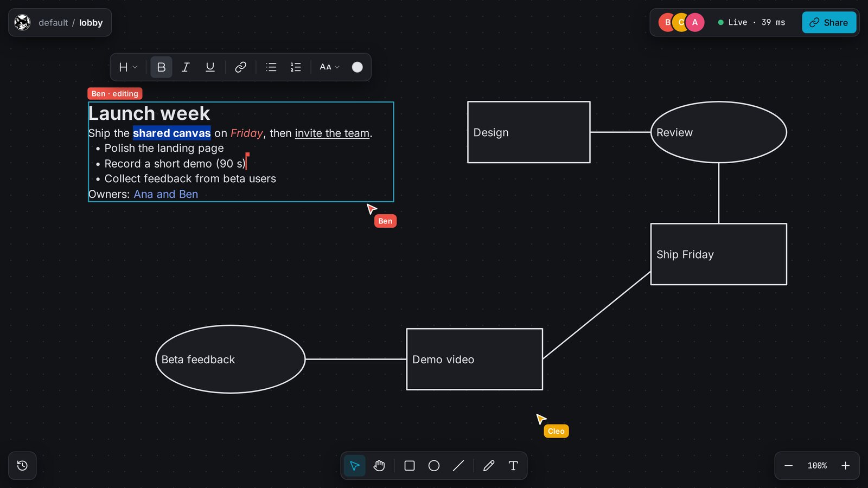Zoom in with the plus button
Viewport: 868px width, 488px height.
845,466
